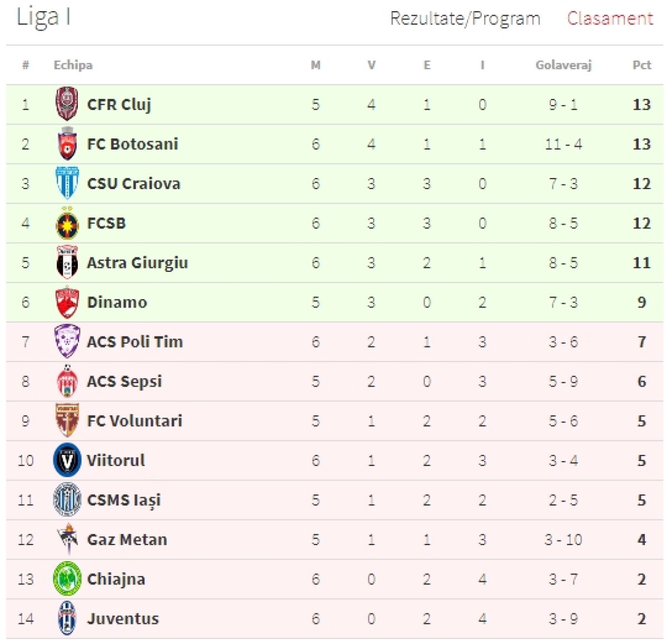The width and height of the screenshot is (667, 644).
Task: Open the FC Voluntari team name link
Action: 135,421
